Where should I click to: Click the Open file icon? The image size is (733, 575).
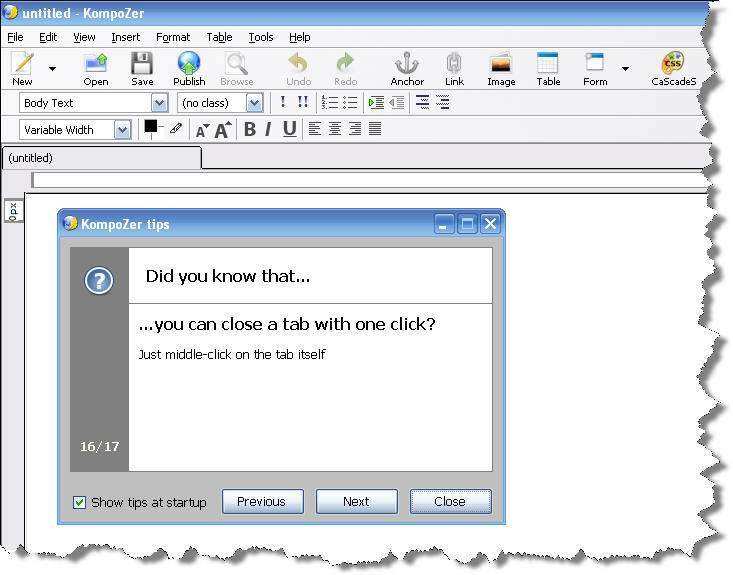pos(96,65)
